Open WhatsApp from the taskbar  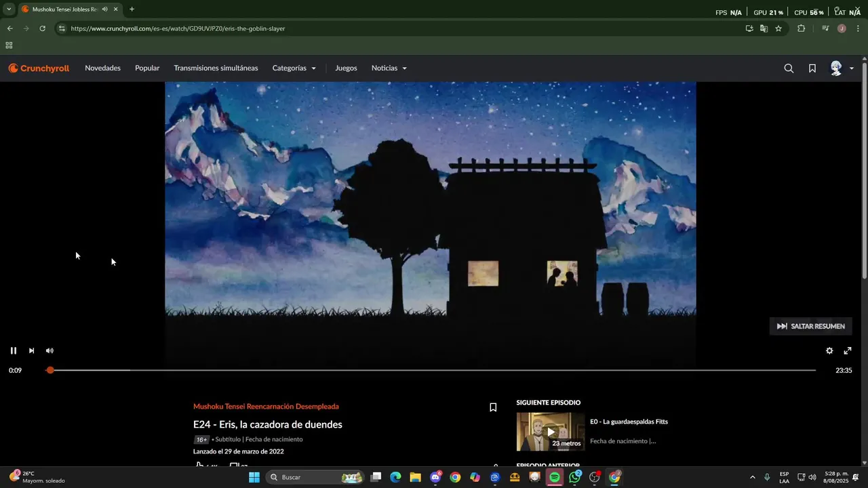575,477
